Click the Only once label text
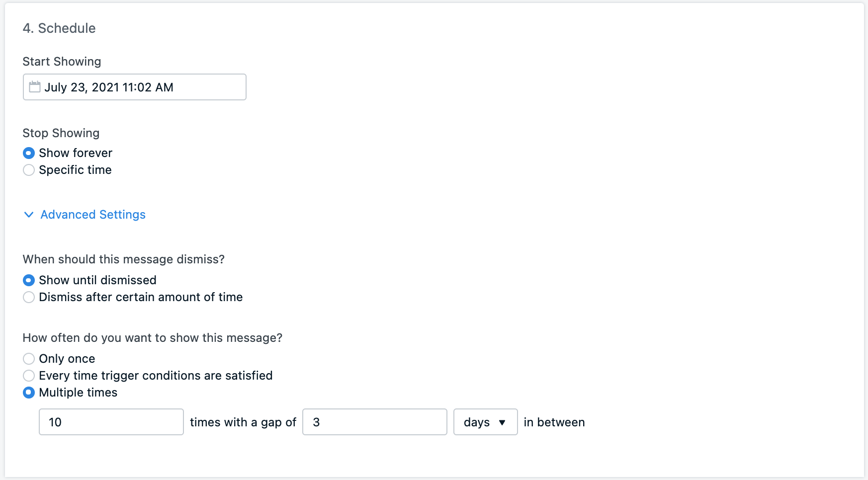The width and height of the screenshot is (868, 480). [x=67, y=359]
